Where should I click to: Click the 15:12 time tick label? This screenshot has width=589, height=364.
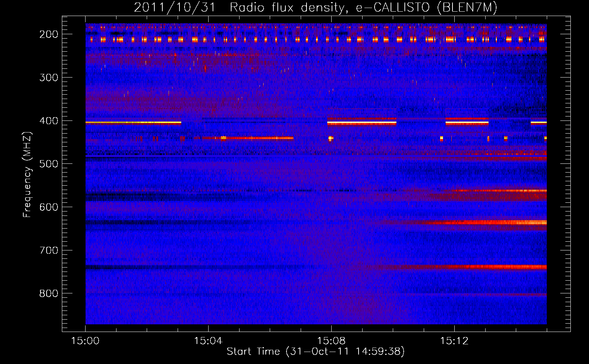tap(454, 341)
